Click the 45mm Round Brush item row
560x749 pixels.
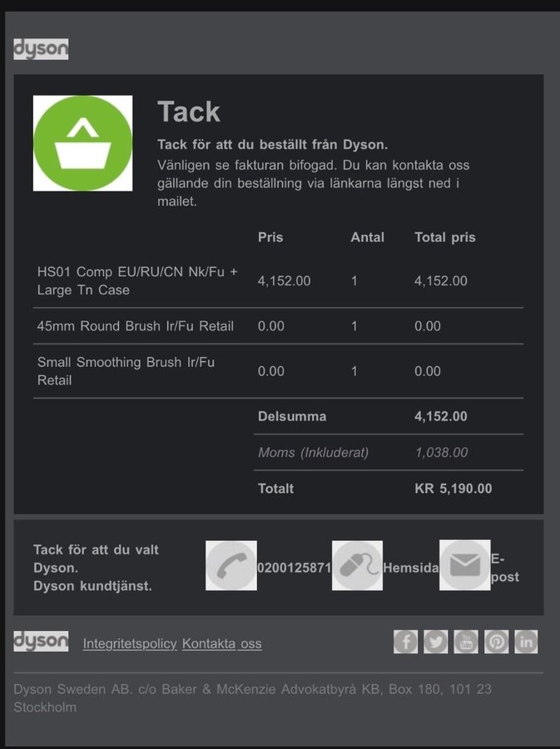click(136, 326)
